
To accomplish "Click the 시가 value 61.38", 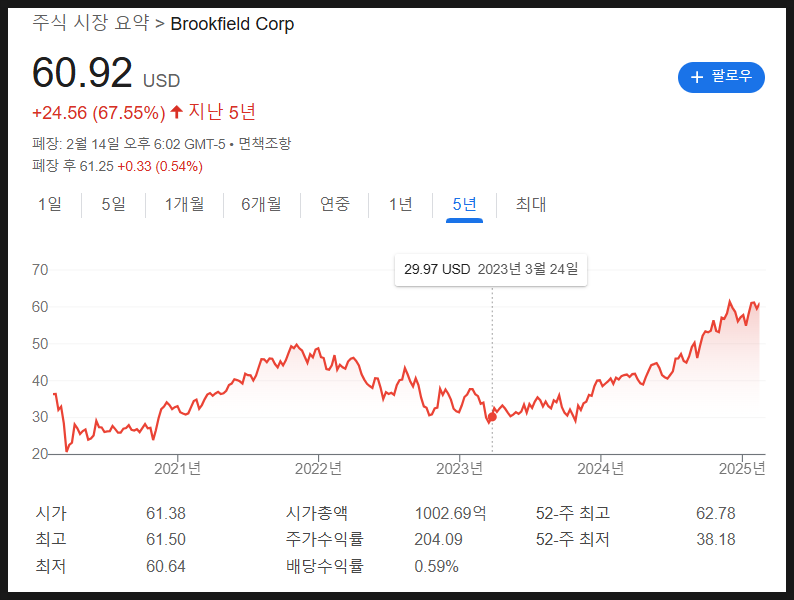I will (x=166, y=513).
